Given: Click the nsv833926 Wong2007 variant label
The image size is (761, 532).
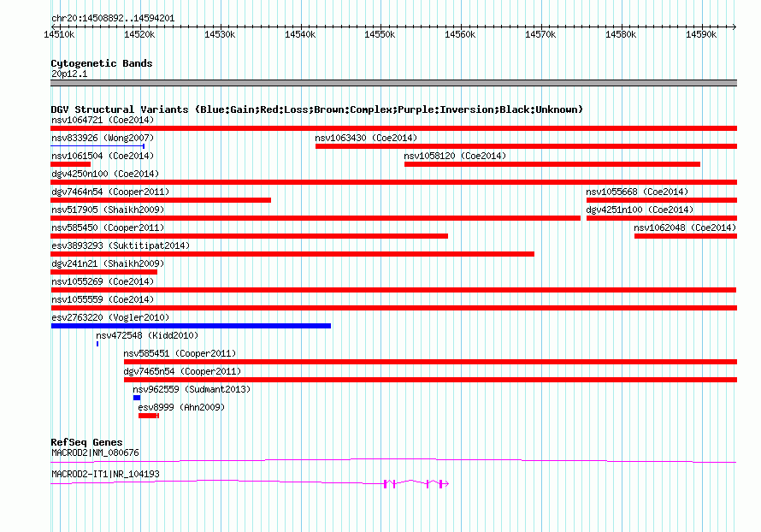Looking at the screenshot, I should (103, 138).
